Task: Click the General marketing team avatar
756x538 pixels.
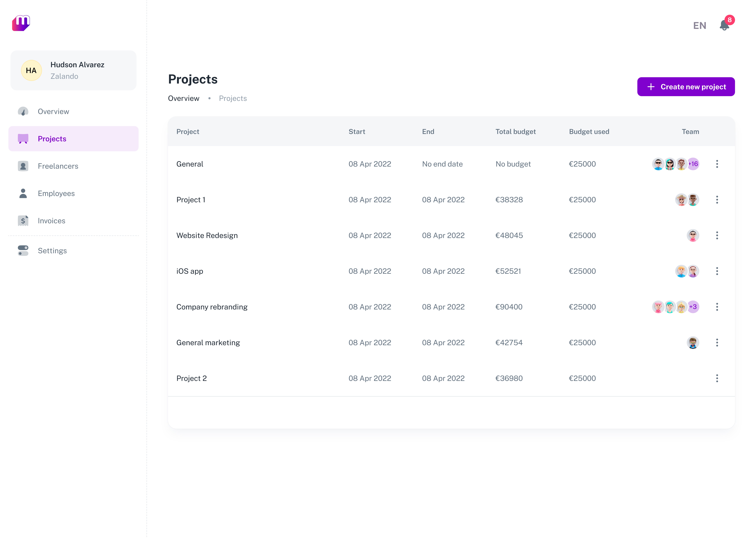Action: pyautogui.click(x=693, y=343)
